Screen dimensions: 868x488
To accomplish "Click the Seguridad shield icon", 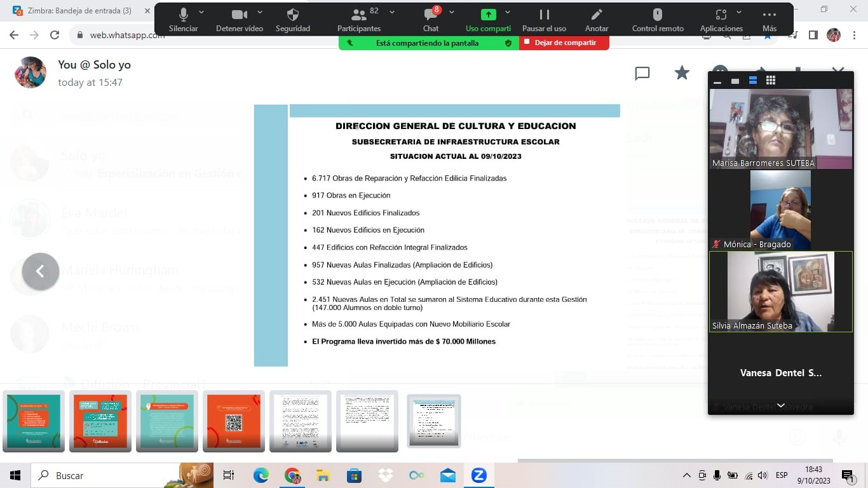I will (x=293, y=15).
